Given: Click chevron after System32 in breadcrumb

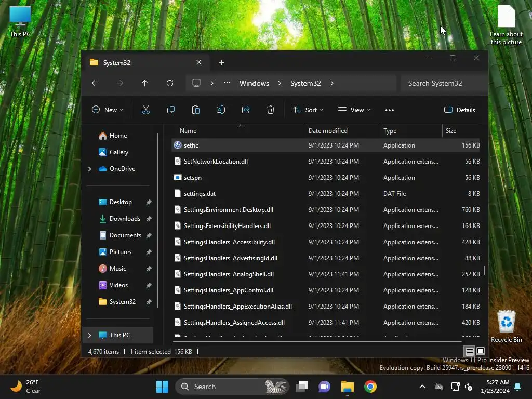Looking at the screenshot, I should coord(332,83).
